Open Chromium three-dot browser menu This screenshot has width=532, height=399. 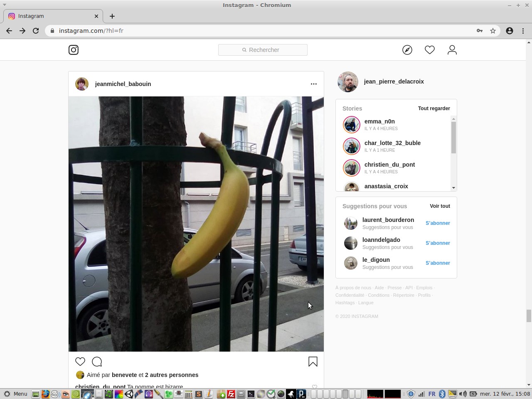pos(523,31)
